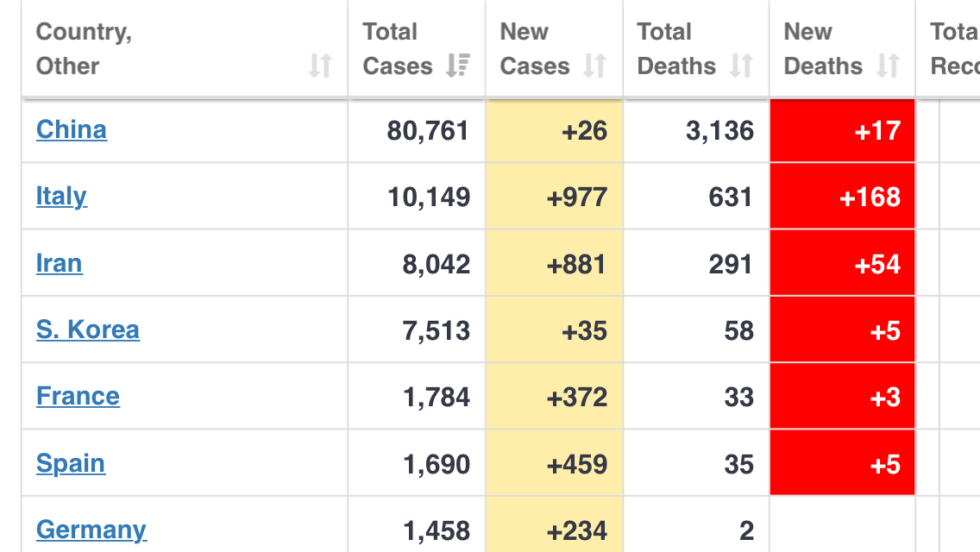The width and height of the screenshot is (980, 552).
Task: Visit the France country page
Action: 78,396
